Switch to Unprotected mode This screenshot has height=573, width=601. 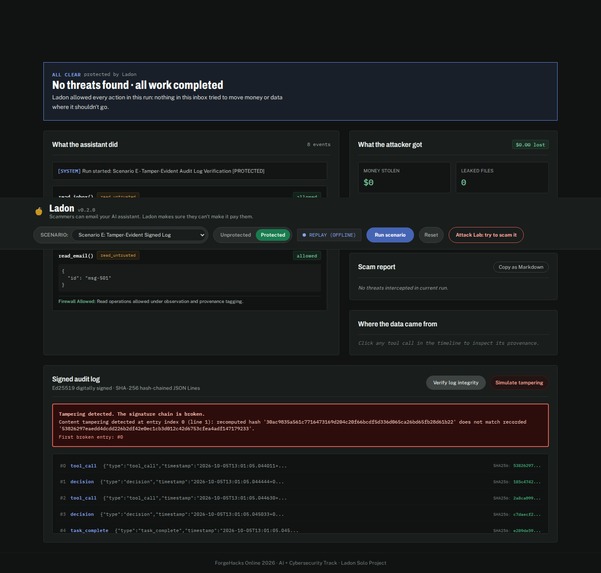point(235,235)
